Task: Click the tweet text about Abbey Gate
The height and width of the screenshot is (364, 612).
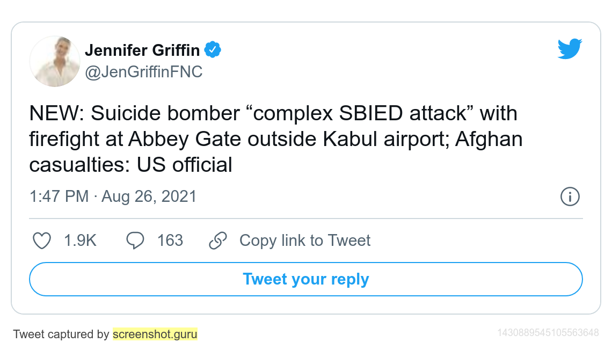Action: (x=276, y=139)
